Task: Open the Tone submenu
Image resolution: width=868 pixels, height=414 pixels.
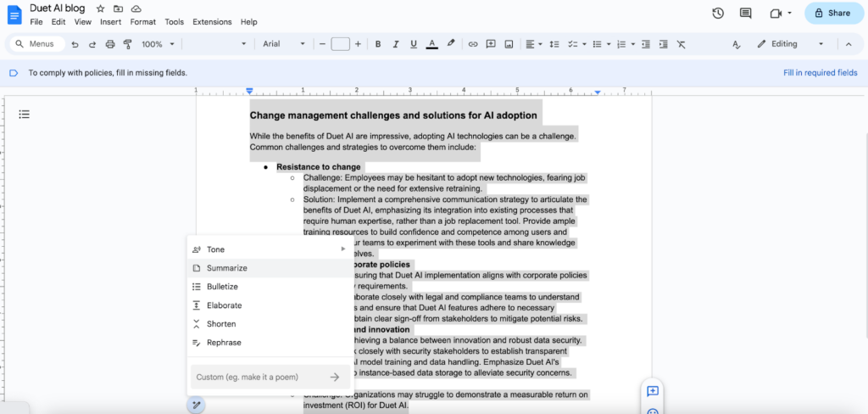Action: pos(269,249)
